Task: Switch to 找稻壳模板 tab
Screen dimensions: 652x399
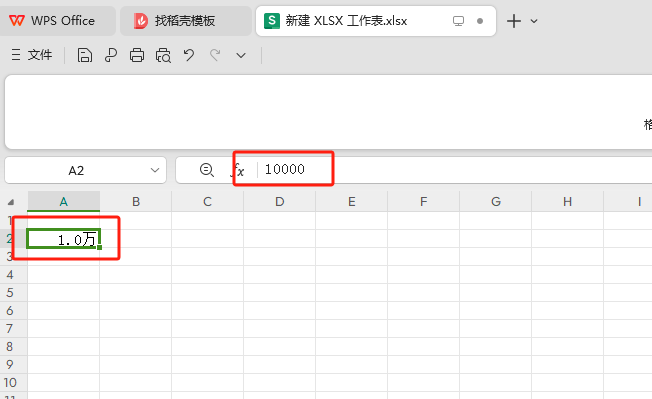Action: click(x=185, y=20)
